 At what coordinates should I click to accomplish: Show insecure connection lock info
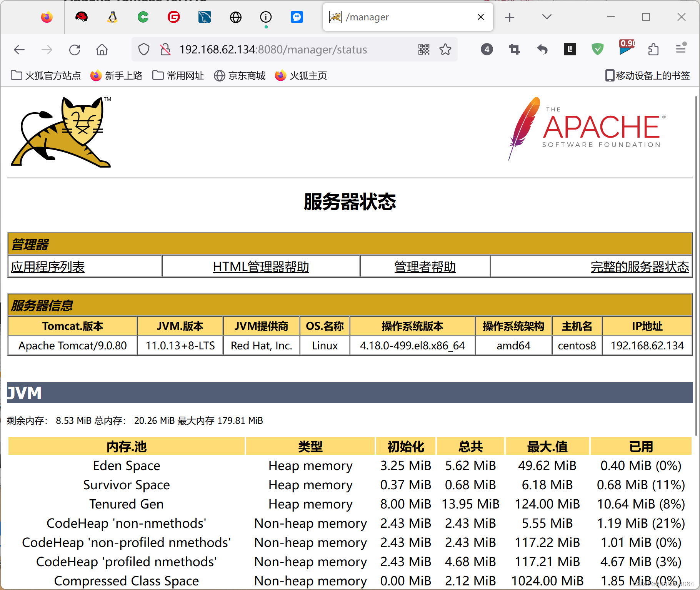(x=165, y=50)
